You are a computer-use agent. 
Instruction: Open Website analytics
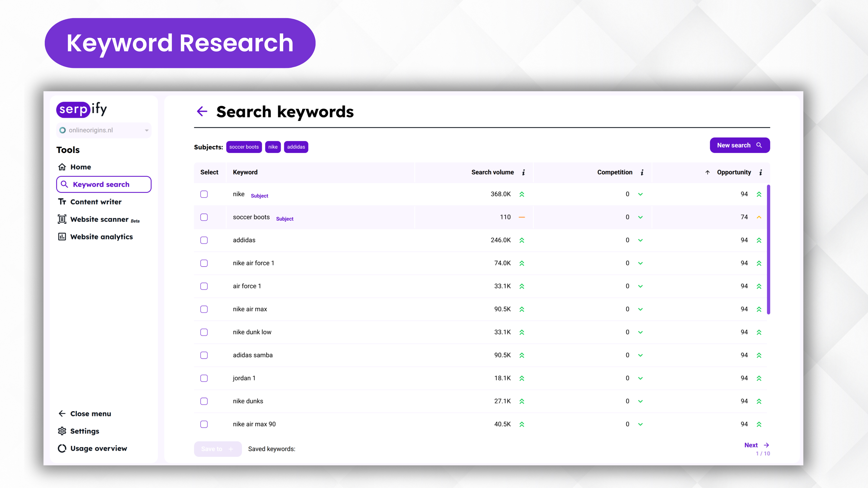point(95,237)
